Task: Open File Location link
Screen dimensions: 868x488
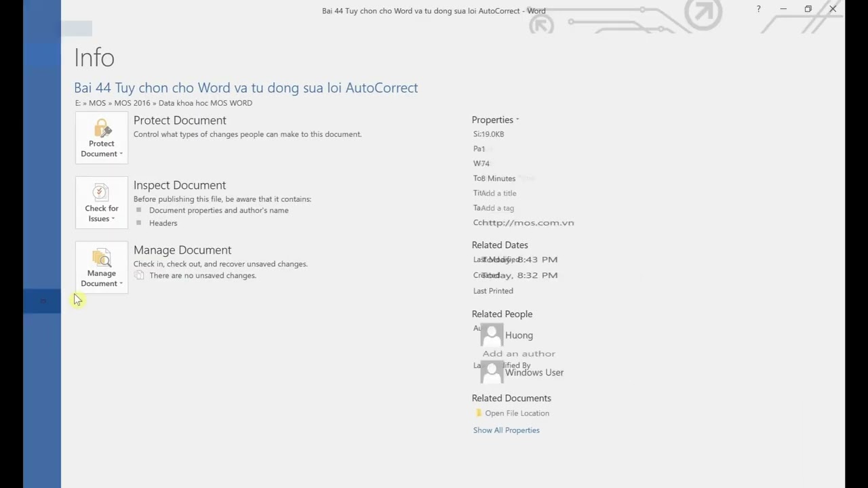Action: click(517, 413)
